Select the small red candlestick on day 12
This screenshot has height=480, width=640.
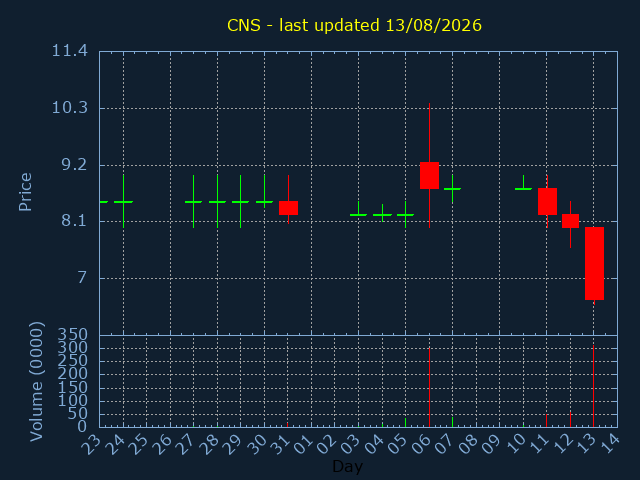pos(570,221)
